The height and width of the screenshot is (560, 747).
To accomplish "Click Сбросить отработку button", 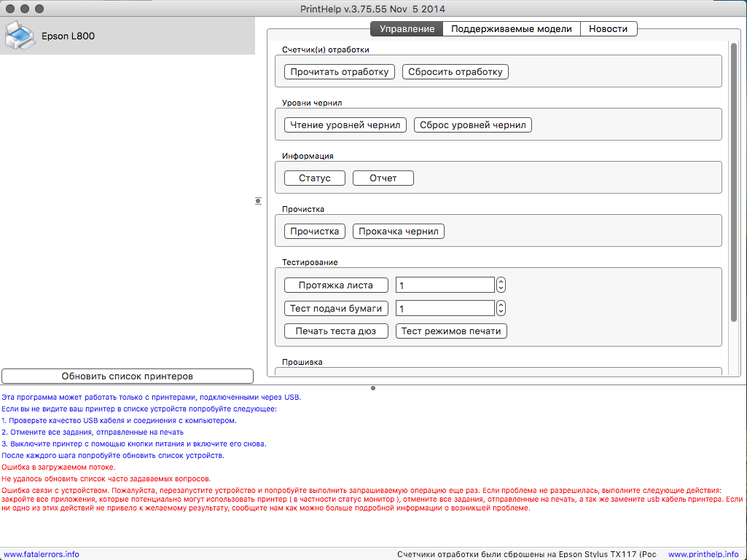I will coord(455,72).
